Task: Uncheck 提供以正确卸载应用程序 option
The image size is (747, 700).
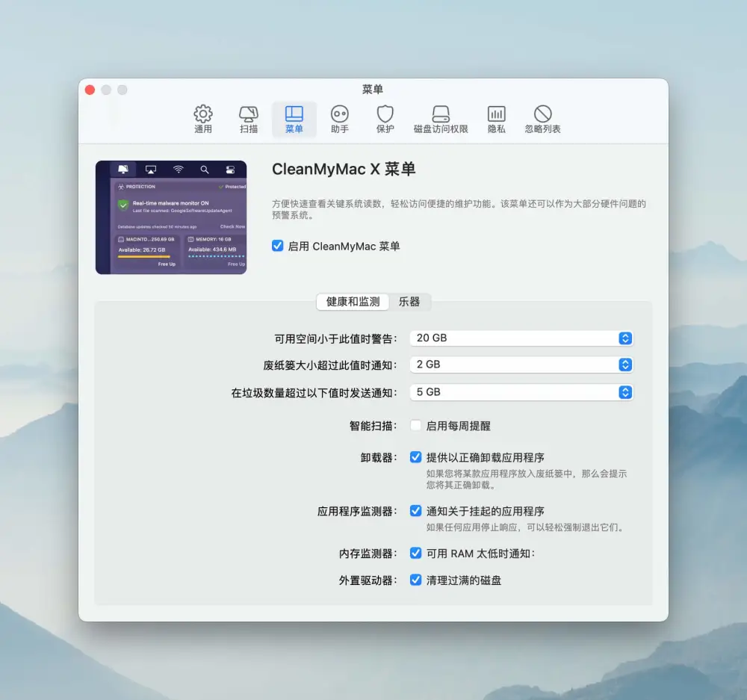Action: click(415, 457)
